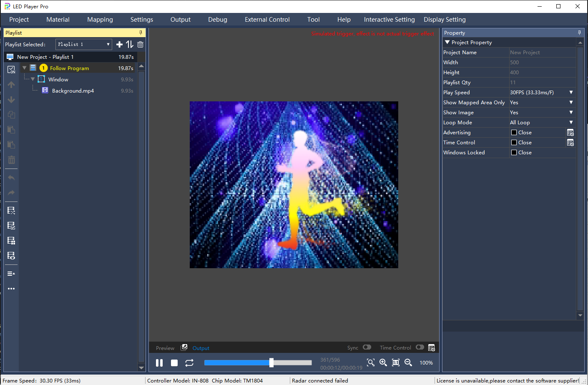Toggle the Sync switch
The image size is (588, 385).
367,347
